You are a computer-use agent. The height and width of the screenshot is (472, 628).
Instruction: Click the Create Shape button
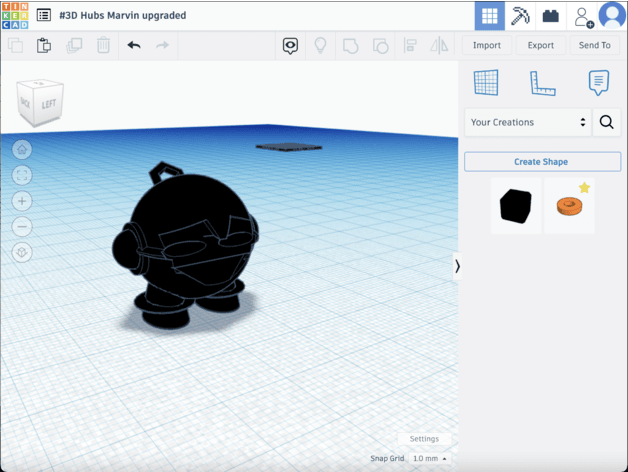tap(542, 162)
